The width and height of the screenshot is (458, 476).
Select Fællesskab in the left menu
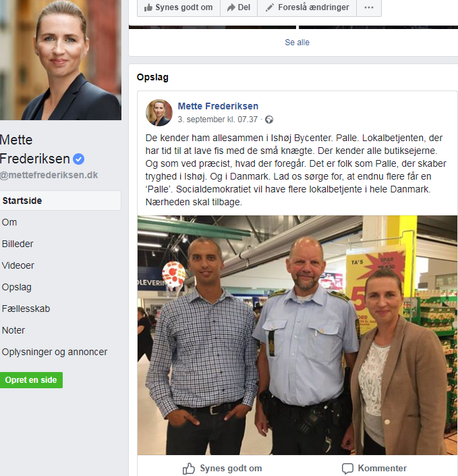point(26,309)
